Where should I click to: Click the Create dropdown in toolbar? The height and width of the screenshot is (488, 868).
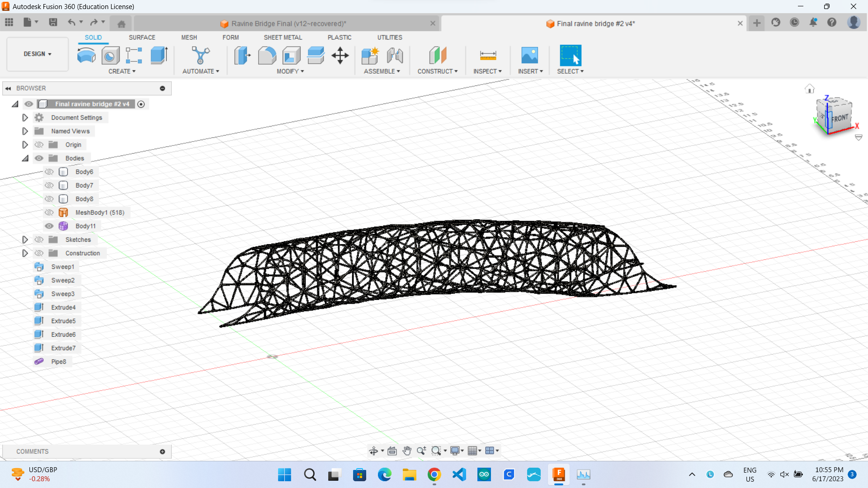coord(120,71)
